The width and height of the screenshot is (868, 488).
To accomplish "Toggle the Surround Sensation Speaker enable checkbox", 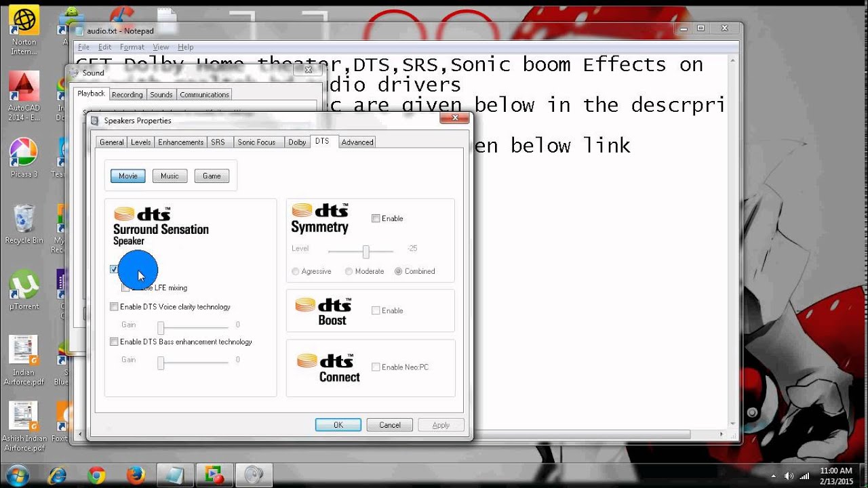I will pos(114,269).
